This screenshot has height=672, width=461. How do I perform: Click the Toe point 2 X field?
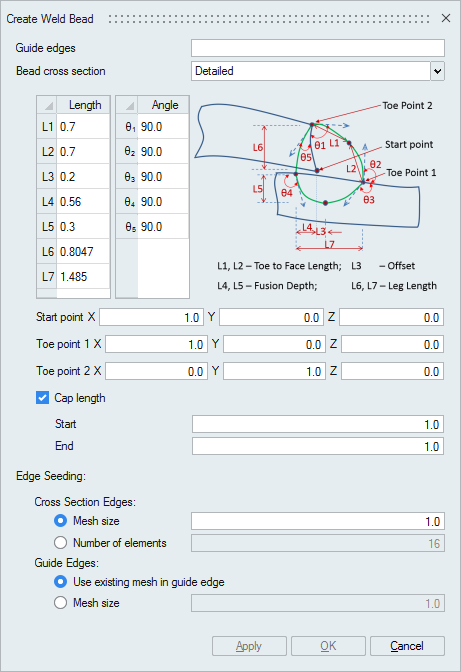[x=156, y=371]
